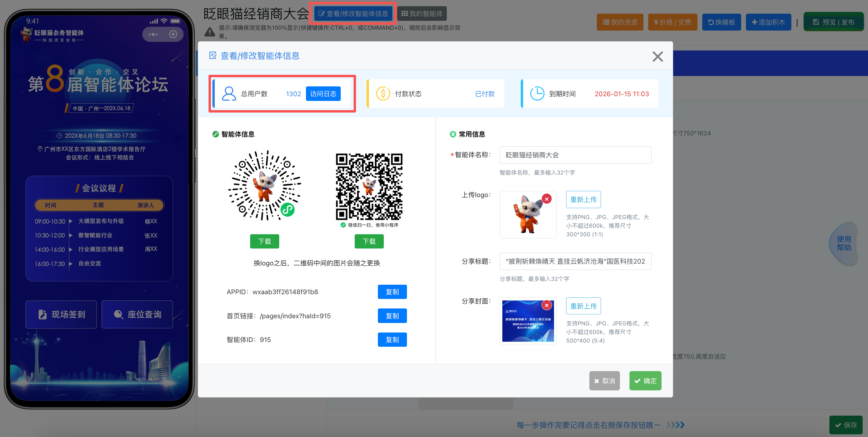Click the red remove icon on logo thumbnail
Image resolution: width=868 pixels, height=437 pixels.
pyautogui.click(x=547, y=199)
